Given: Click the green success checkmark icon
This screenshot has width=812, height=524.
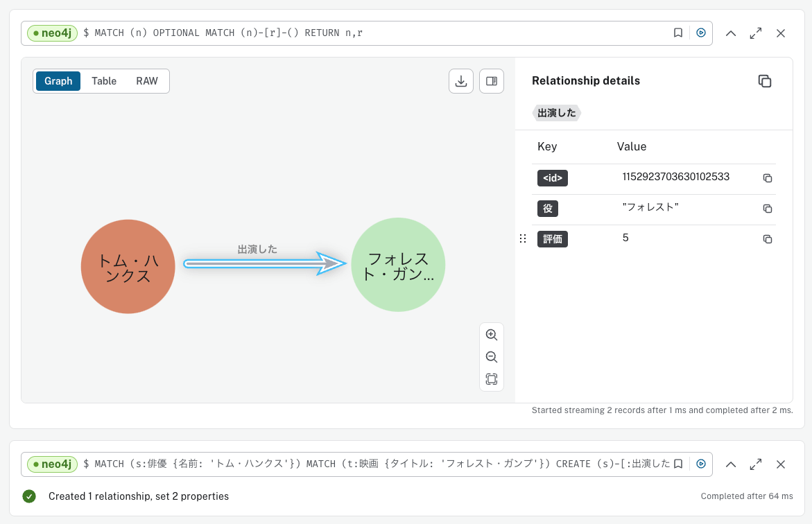Looking at the screenshot, I should [x=29, y=496].
